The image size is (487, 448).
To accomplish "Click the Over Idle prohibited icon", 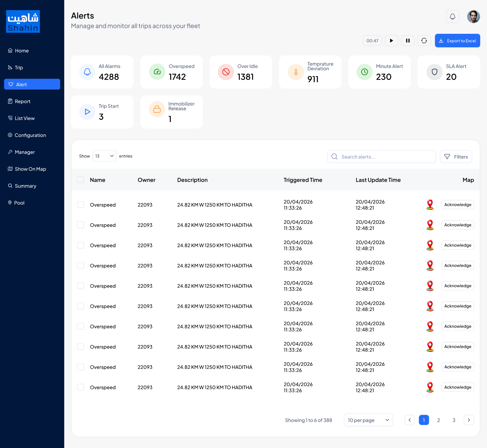I will 226,72.
